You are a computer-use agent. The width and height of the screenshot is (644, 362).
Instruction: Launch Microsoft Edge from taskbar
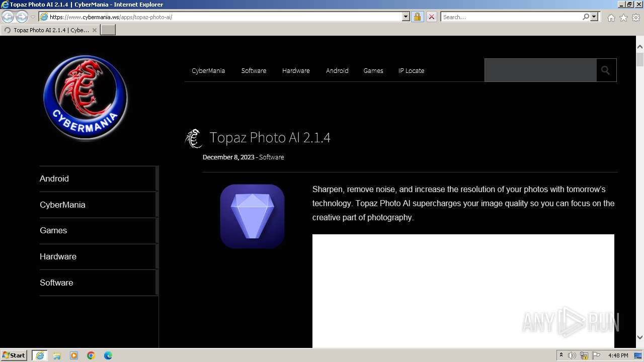pyautogui.click(x=108, y=355)
